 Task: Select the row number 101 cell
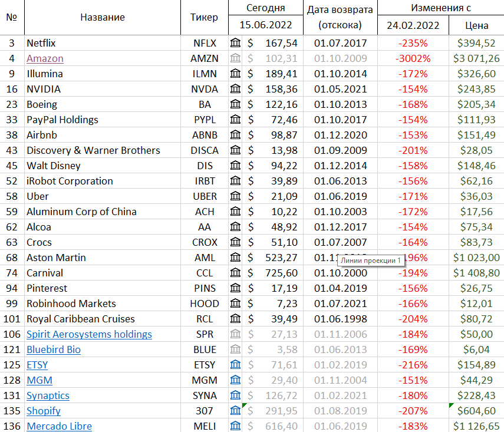tap(12, 319)
